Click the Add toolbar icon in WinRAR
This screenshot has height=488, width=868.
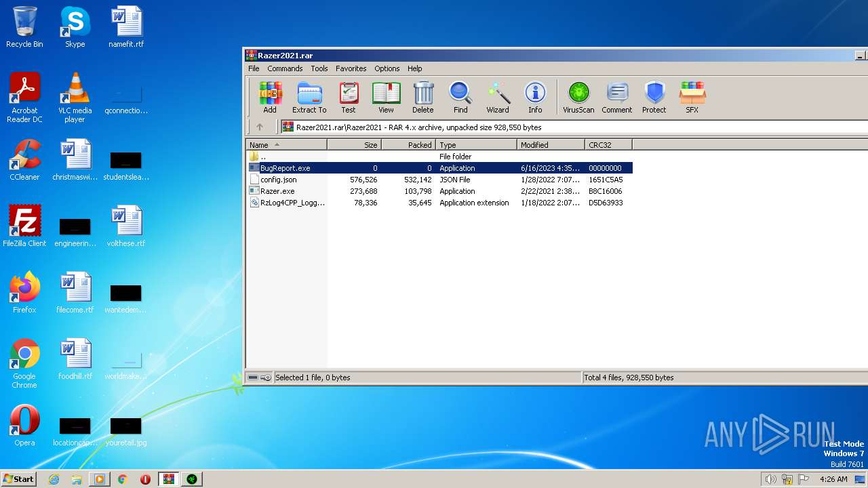(270, 97)
